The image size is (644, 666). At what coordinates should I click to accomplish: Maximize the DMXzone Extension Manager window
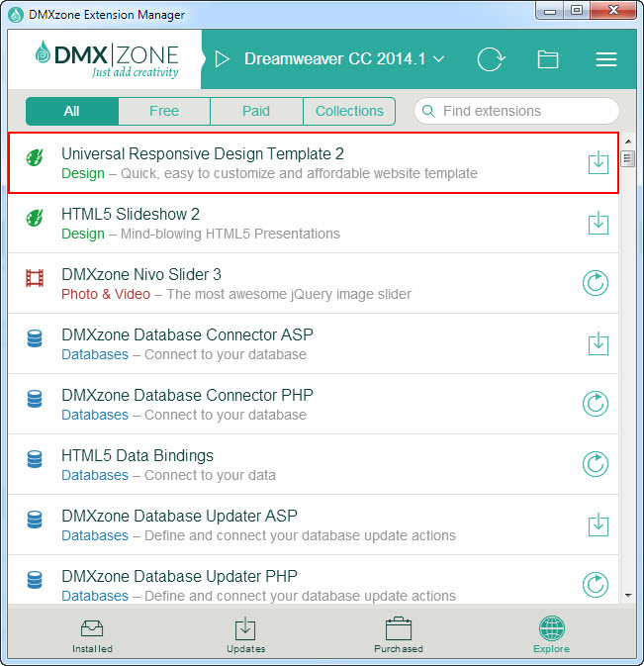[576, 11]
